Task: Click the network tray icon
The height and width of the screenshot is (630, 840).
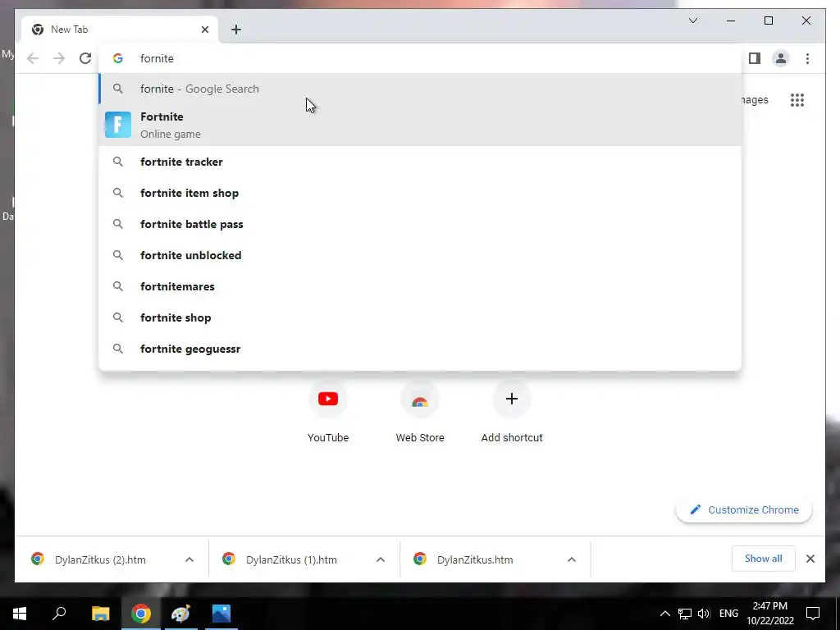Action: coord(685,614)
